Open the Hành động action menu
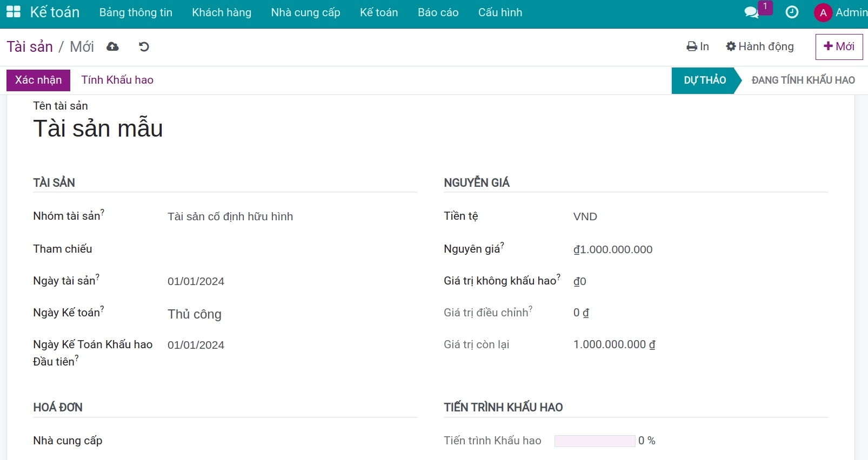This screenshot has width=868, height=460. [x=760, y=46]
